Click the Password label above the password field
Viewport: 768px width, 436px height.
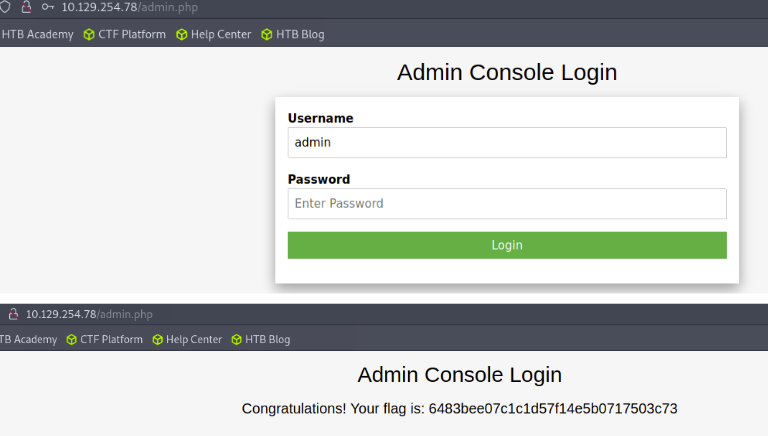pos(319,179)
